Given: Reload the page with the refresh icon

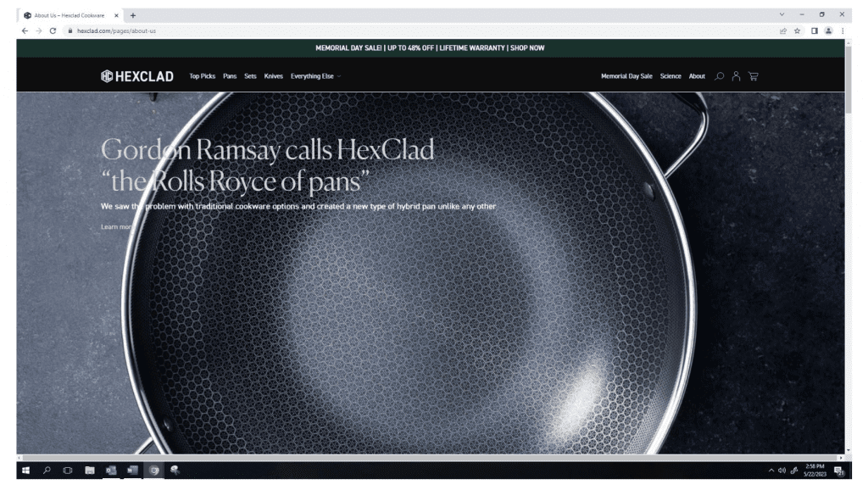Looking at the screenshot, I should coord(53,31).
